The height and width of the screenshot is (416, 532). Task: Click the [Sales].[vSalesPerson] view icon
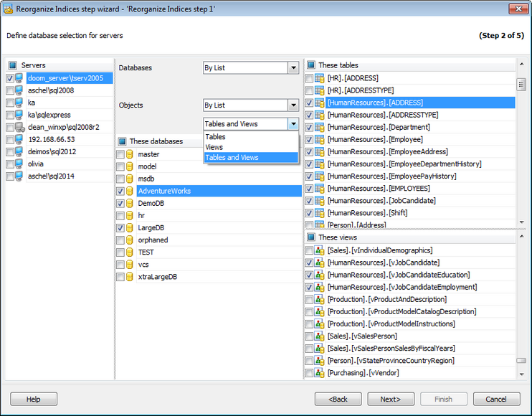319,336
